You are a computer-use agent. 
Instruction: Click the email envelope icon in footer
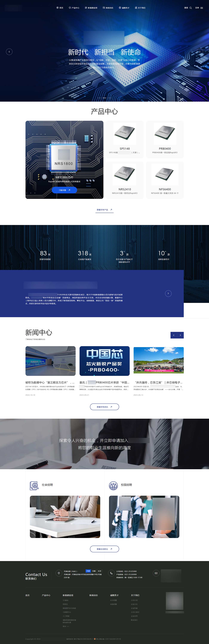click(156, 573)
